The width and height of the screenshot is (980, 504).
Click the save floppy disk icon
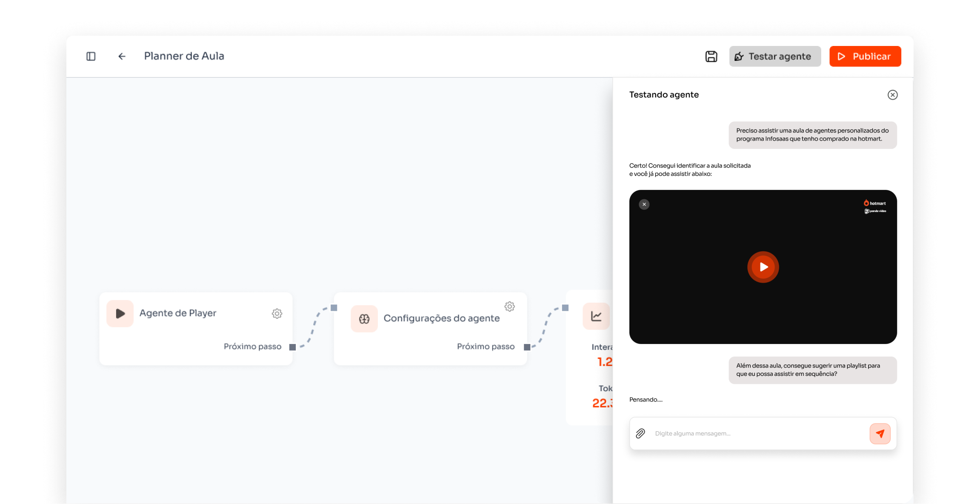pyautogui.click(x=711, y=56)
